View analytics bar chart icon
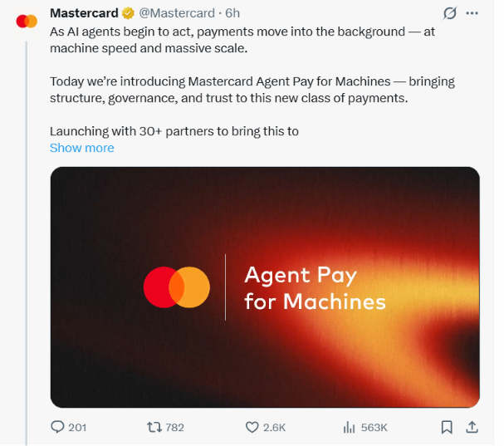 click(349, 427)
